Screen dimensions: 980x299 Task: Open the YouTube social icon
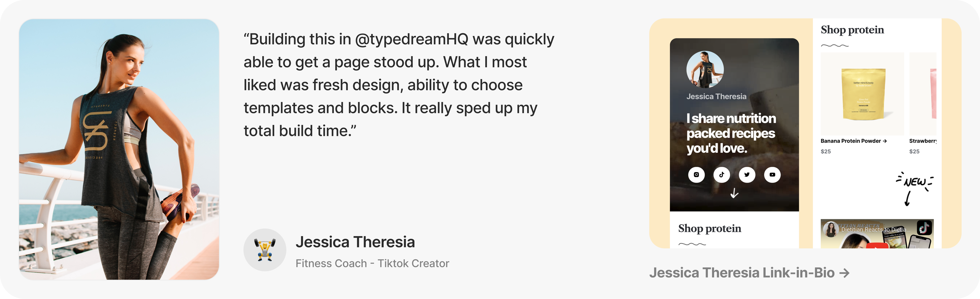tap(772, 175)
